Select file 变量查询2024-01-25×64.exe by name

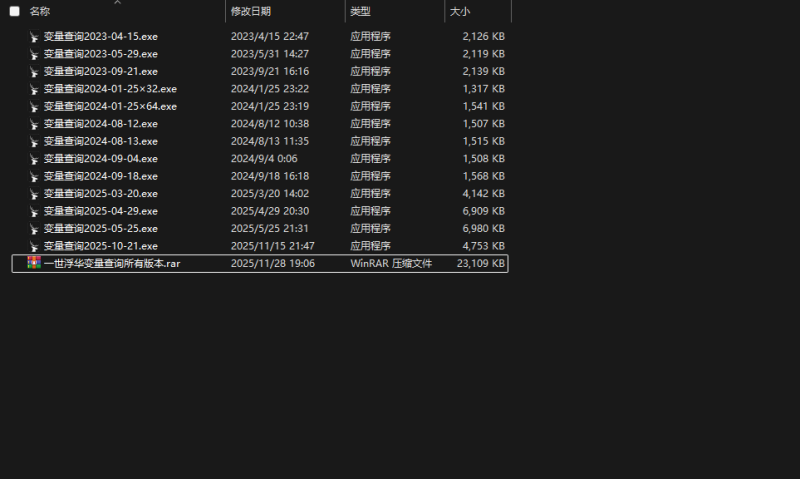110,106
